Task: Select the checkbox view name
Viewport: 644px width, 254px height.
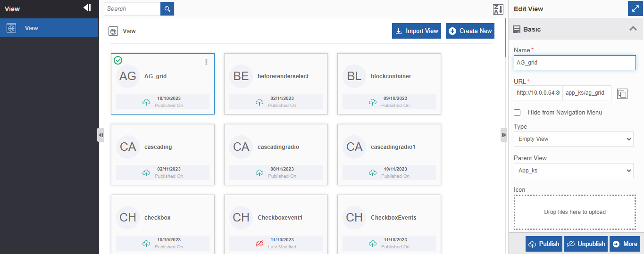Action: tap(158, 218)
